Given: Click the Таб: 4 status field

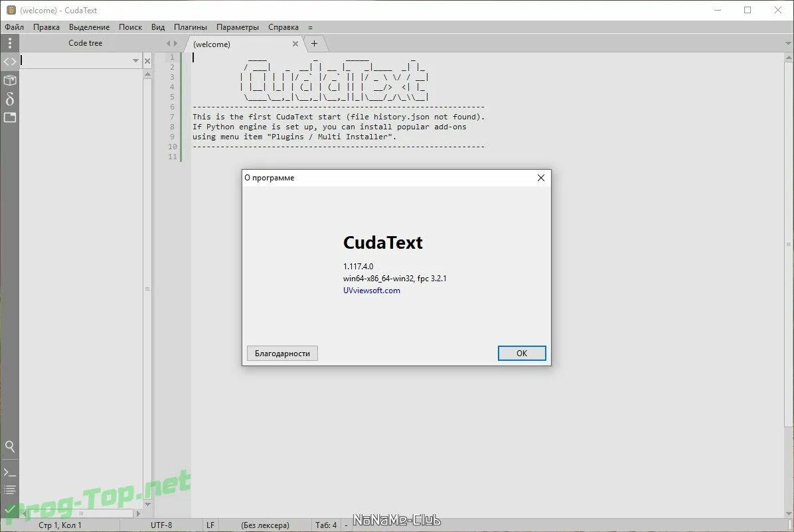Looking at the screenshot, I should click(x=325, y=525).
